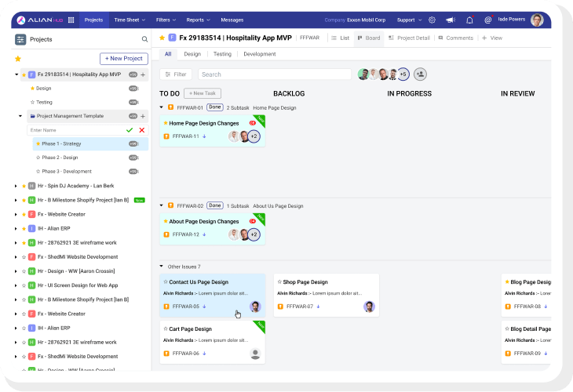The height and width of the screenshot is (392, 573).
Task: Collapse the Project Management Template folder
Action: point(20,116)
